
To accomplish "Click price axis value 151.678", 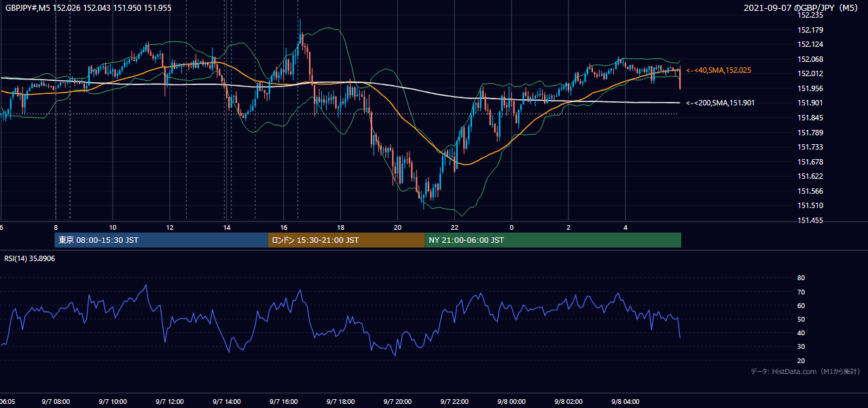I will 810,162.
